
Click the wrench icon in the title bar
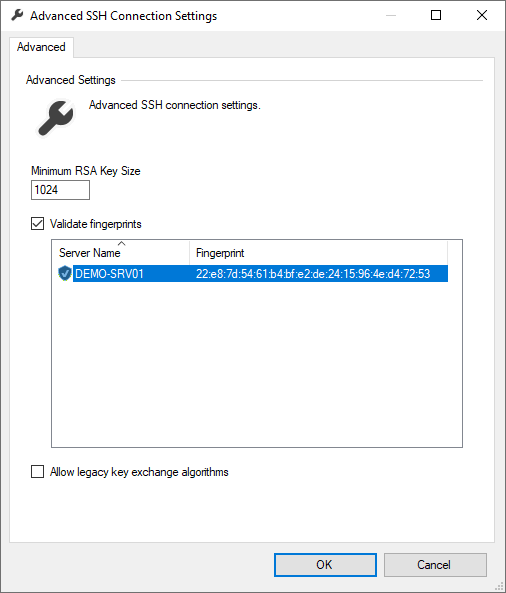click(17, 16)
